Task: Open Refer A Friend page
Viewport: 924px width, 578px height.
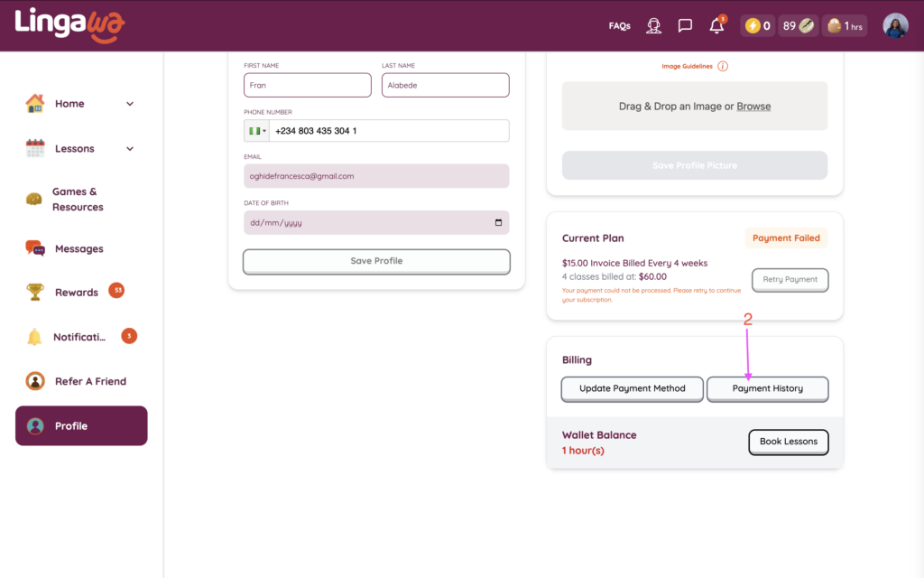Action: click(89, 381)
